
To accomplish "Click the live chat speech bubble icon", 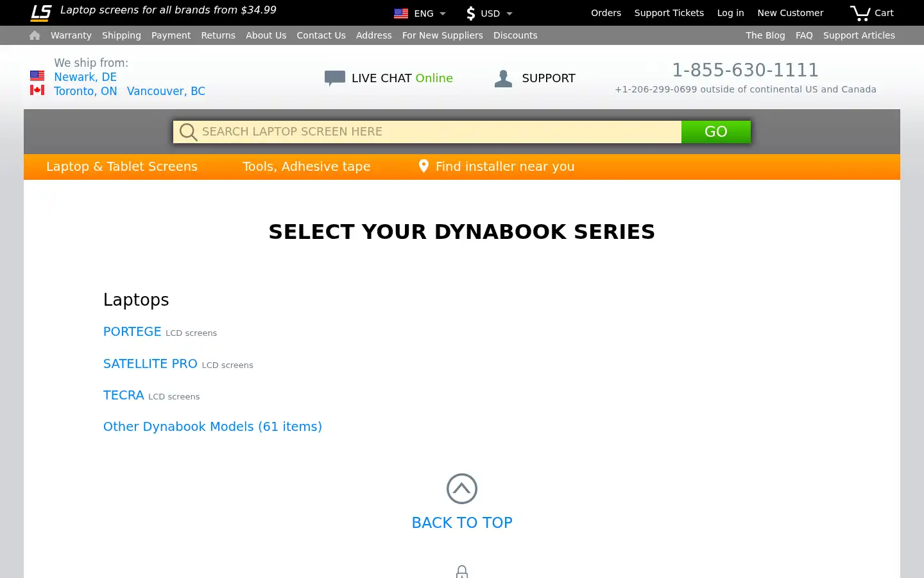I will [x=335, y=78].
